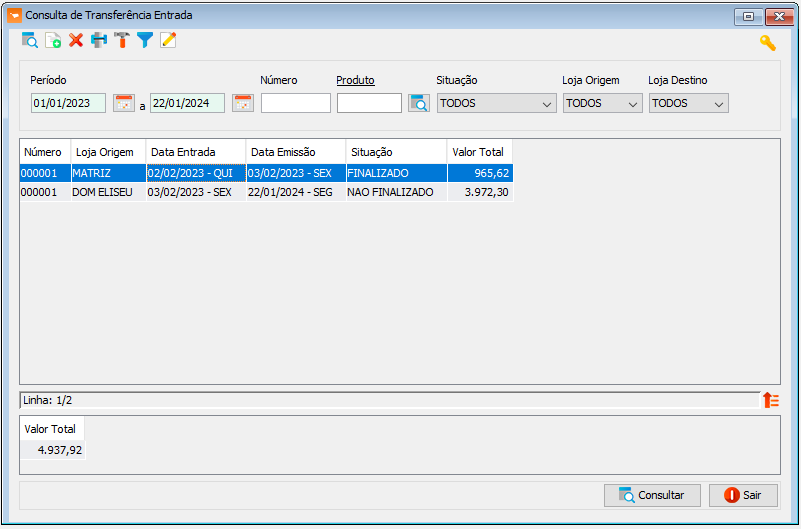Select number 000001 in the DOM ELISEU row
This screenshot has width=801, height=529.
(45, 192)
